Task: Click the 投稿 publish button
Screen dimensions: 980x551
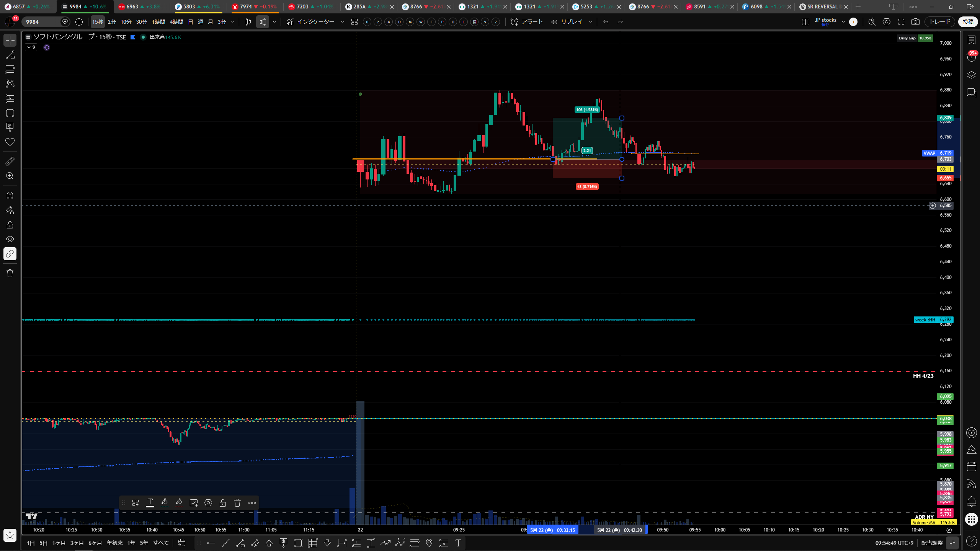Action: point(968,22)
